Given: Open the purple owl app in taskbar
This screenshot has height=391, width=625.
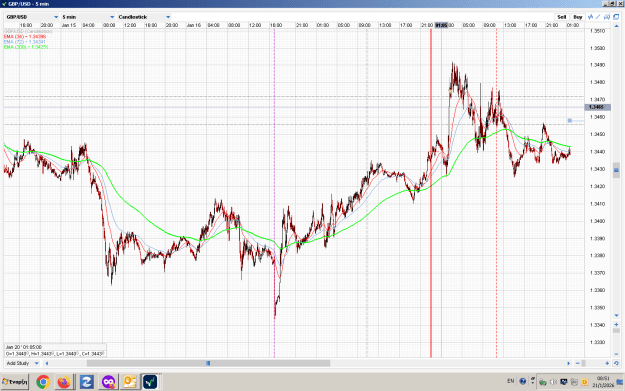Looking at the screenshot, I should (108, 382).
